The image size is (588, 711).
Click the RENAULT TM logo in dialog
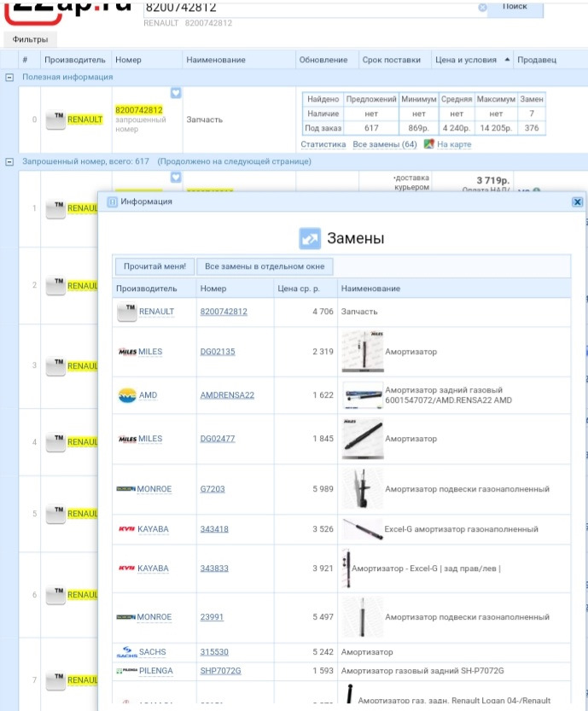126,312
